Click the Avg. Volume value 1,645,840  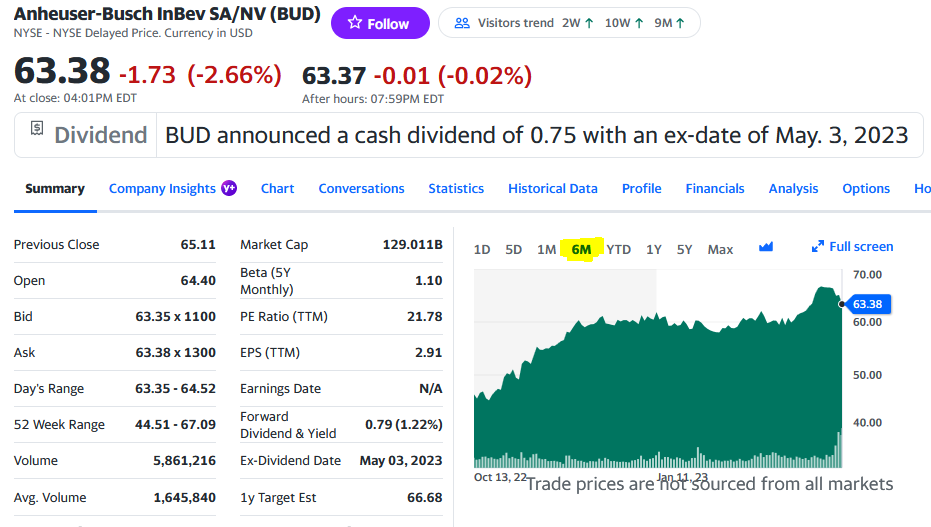pos(184,497)
